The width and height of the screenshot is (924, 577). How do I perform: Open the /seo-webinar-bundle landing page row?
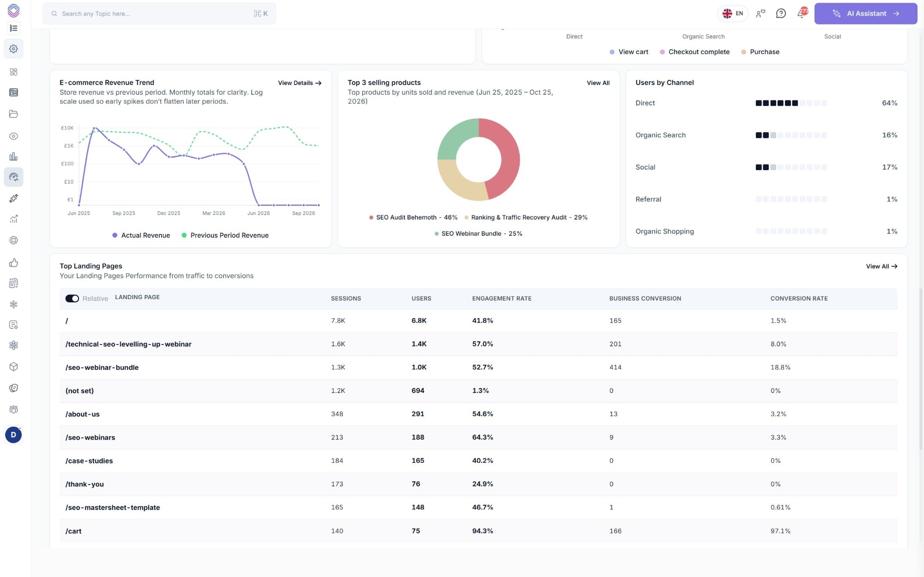478,368
